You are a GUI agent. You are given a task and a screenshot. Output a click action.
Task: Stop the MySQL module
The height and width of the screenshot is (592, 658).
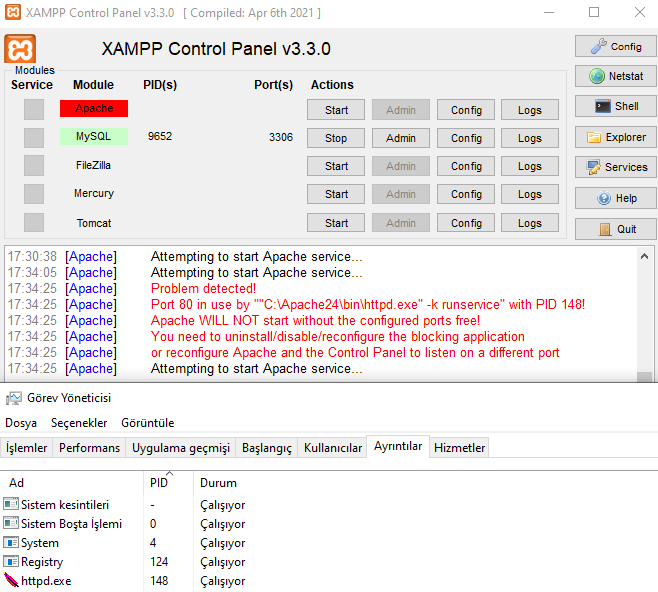click(x=336, y=138)
